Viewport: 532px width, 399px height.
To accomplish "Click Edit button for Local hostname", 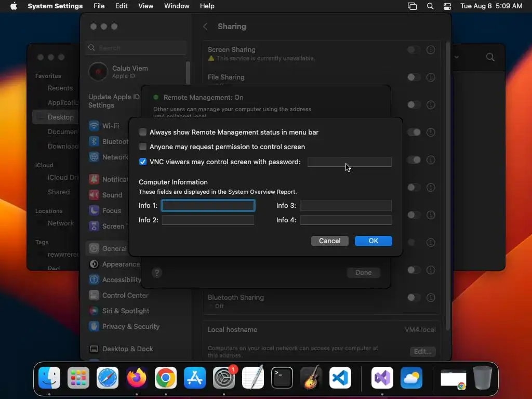I will click(422, 352).
